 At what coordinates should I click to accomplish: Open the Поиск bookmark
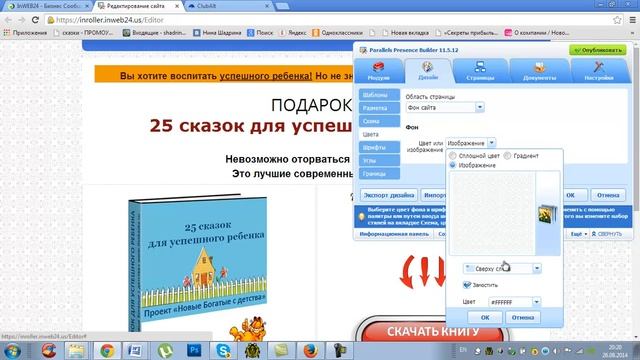tap(260, 33)
